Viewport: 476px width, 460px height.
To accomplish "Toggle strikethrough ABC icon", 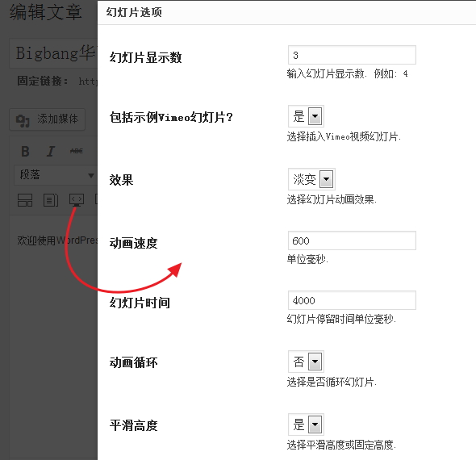I will (x=76, y=151).
